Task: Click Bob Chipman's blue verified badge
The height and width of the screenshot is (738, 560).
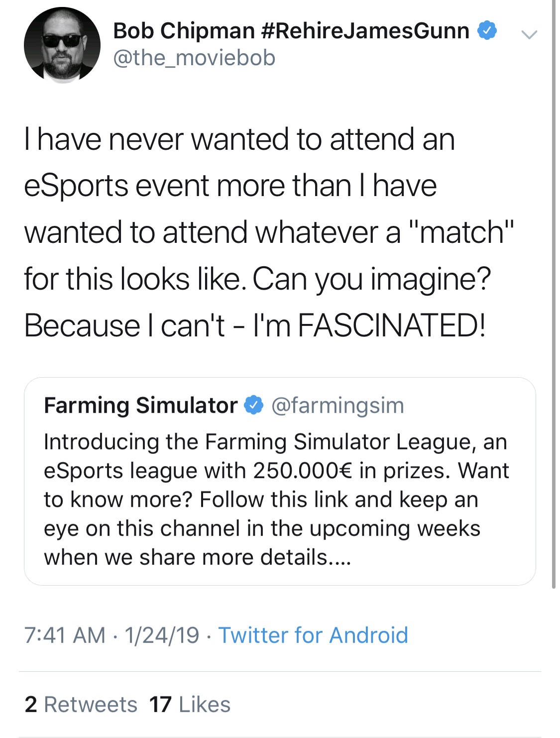Action: 487,31
